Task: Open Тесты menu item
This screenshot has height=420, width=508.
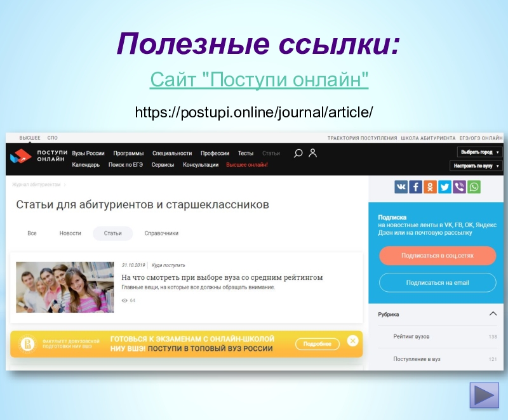Action: pyautogui.click(x=246, y=154)
